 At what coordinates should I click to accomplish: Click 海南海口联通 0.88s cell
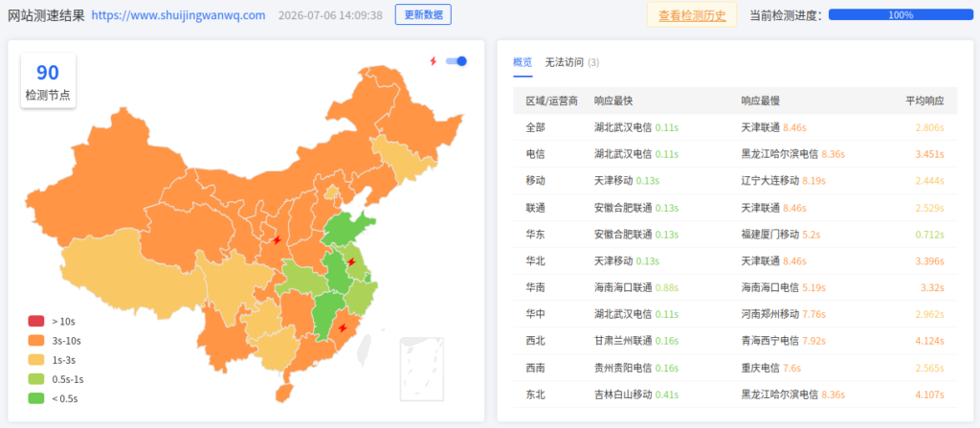(636, 288)
